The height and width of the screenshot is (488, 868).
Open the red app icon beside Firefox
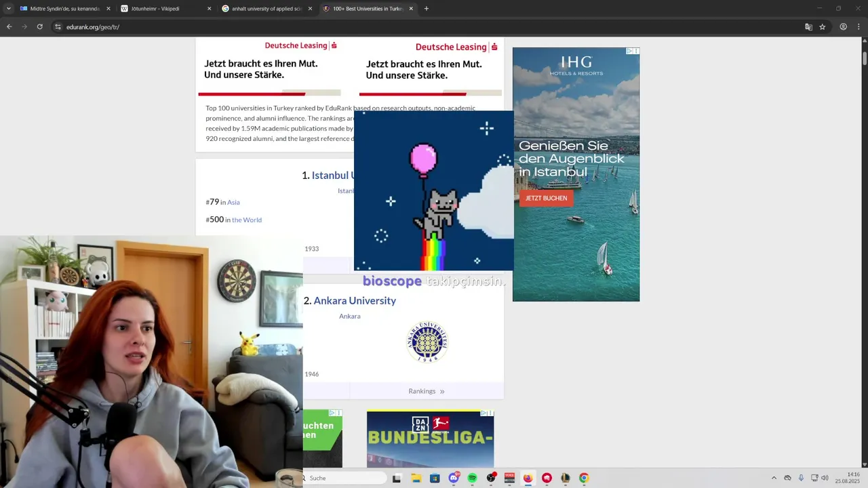(x=547, y=478)
